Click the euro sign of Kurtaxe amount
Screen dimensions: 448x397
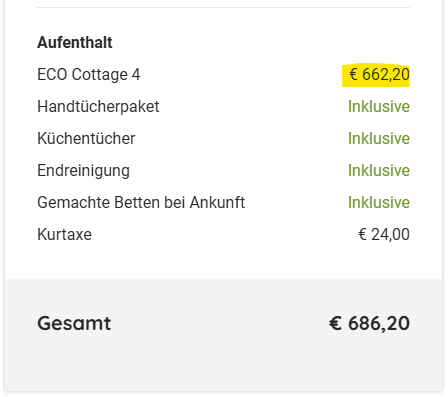point(363,234)
